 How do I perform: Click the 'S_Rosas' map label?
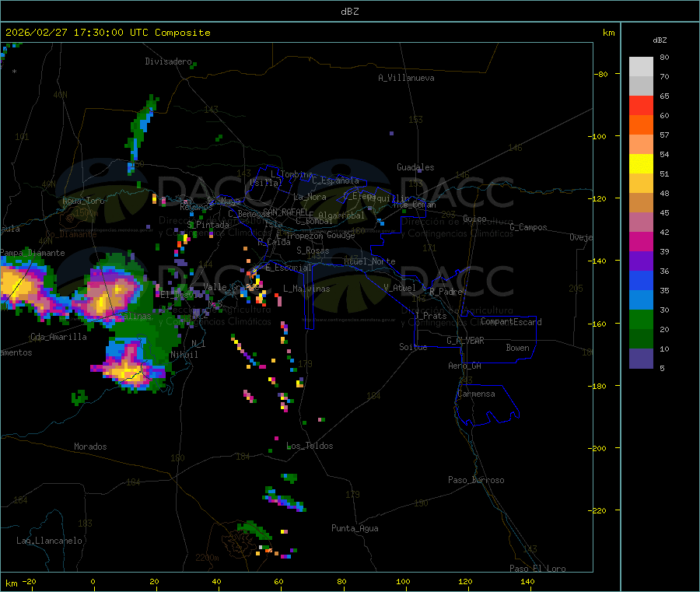(313, 250)
